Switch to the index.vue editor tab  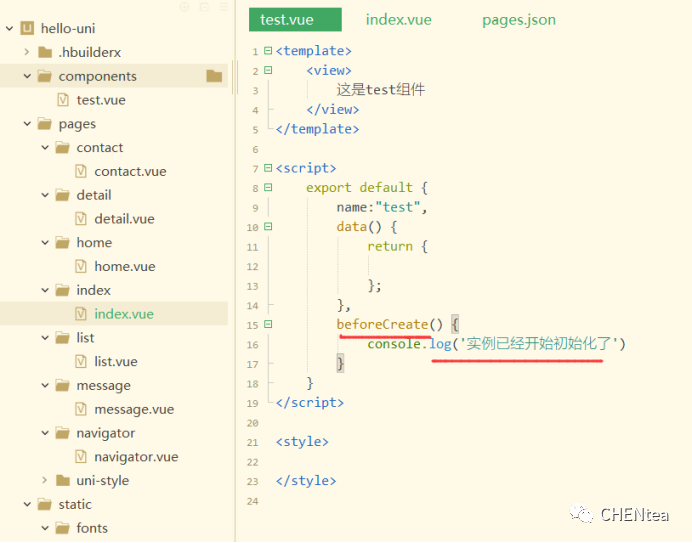(x=398, y=20)
